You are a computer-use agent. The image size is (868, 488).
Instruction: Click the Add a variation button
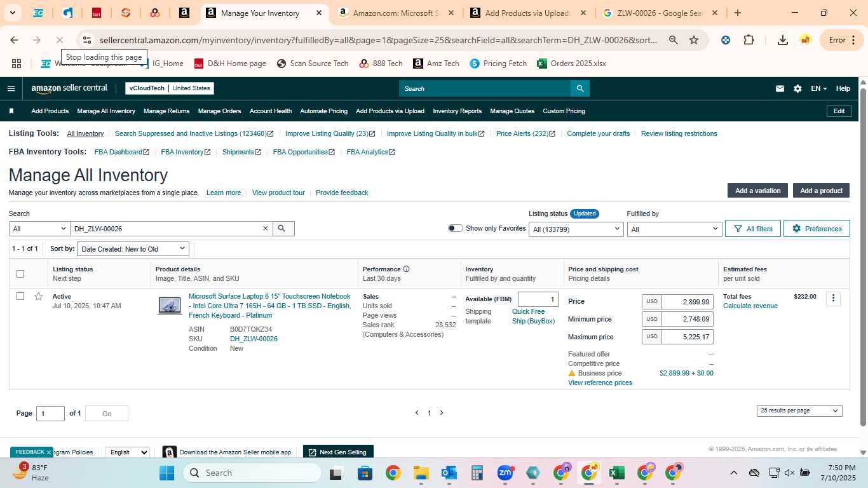pos(758,191)
